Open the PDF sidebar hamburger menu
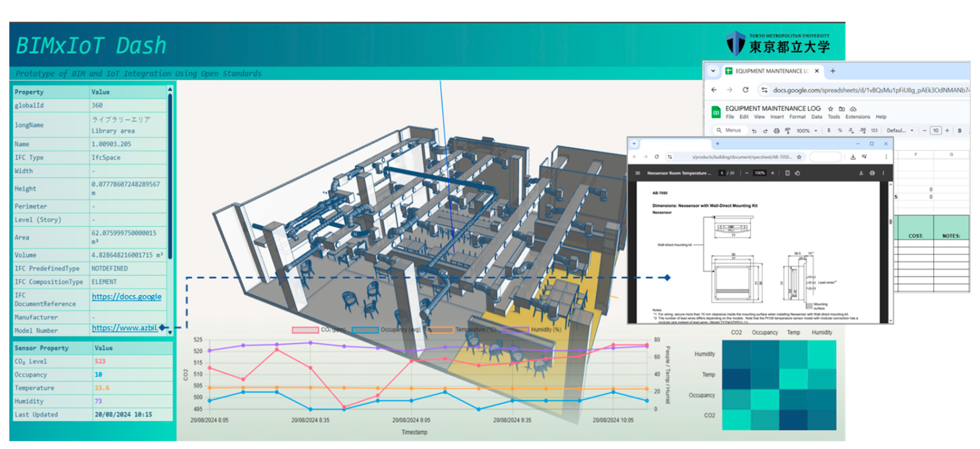Screen dimensions: 980x449 (x=638, y=173)
